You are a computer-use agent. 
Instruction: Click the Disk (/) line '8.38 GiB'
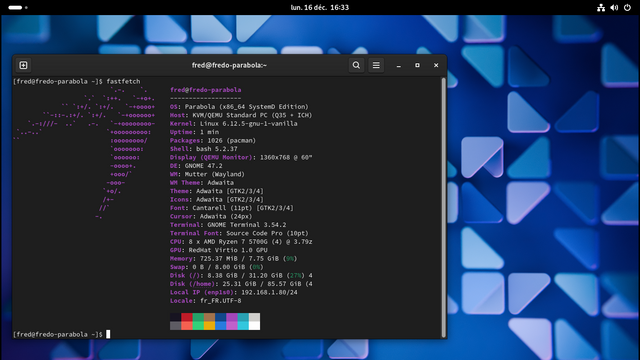[222, 276]
